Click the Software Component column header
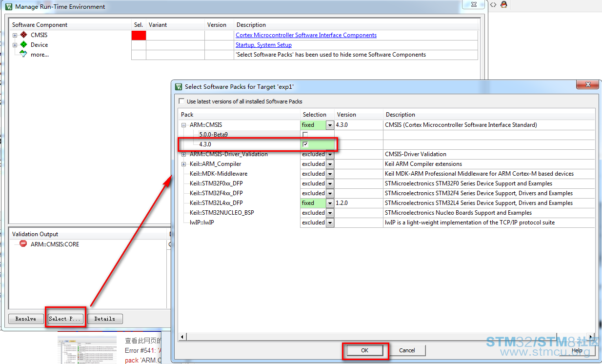The image size is (602, 364). pyautogui.click(x=70, y=25)
